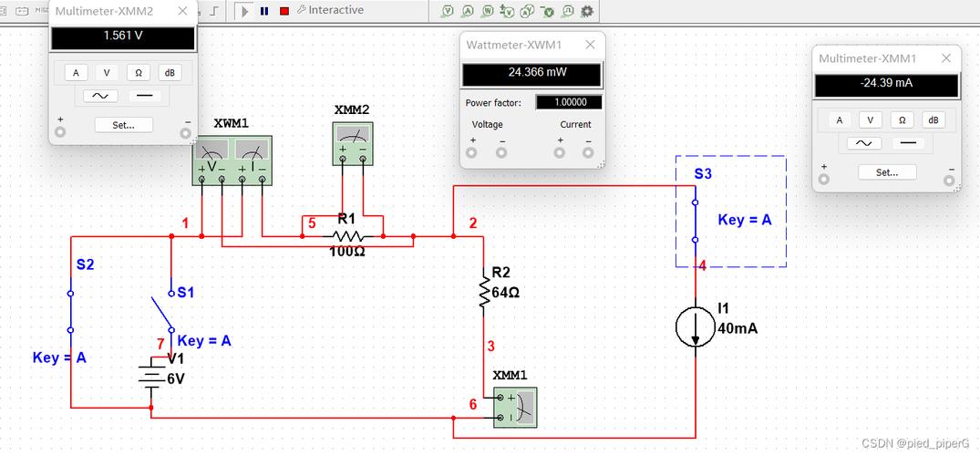Open the Set... dialog on Multimeter-XMM1
The width and height of the screenshot is (980, 456).
pos(887,172)
